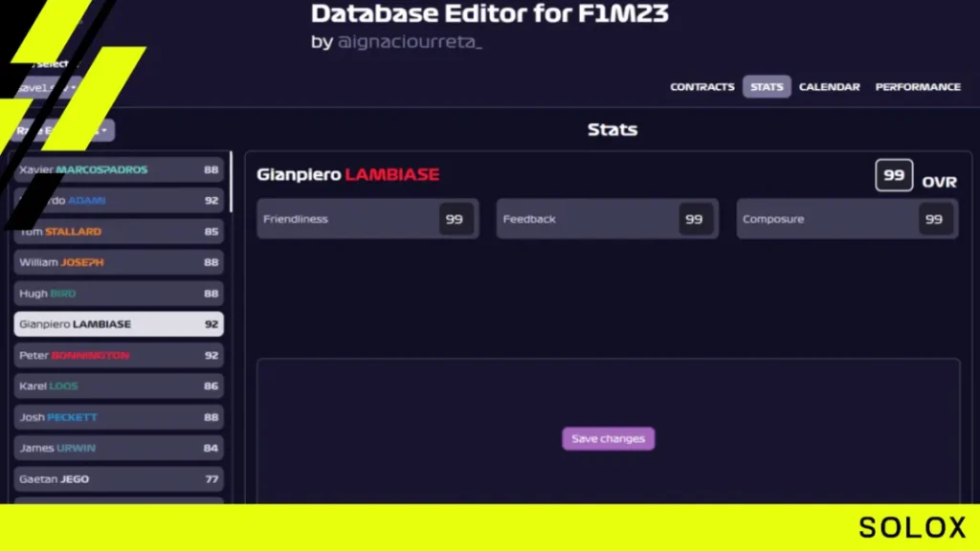Click the Friendliness label

click(x=295, y=219)
